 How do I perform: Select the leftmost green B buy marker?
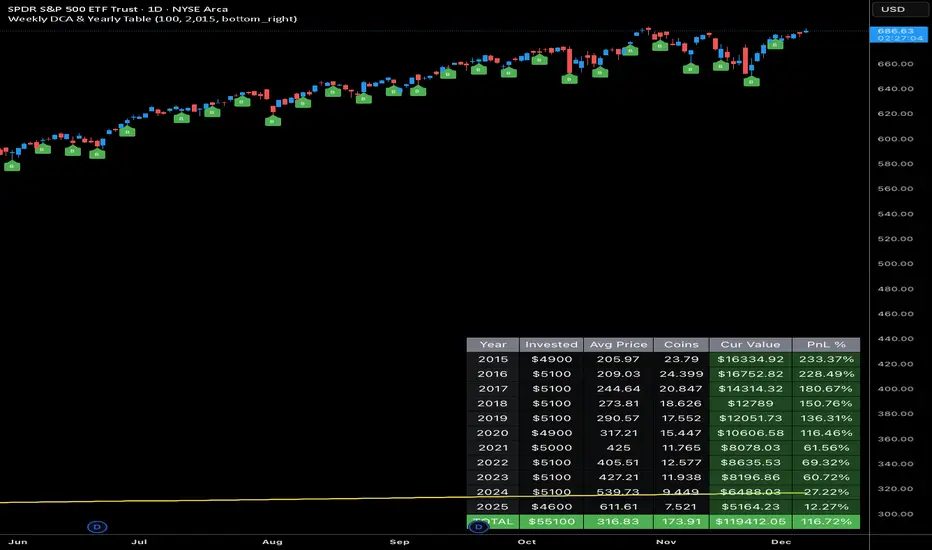(x=12, y=166)
